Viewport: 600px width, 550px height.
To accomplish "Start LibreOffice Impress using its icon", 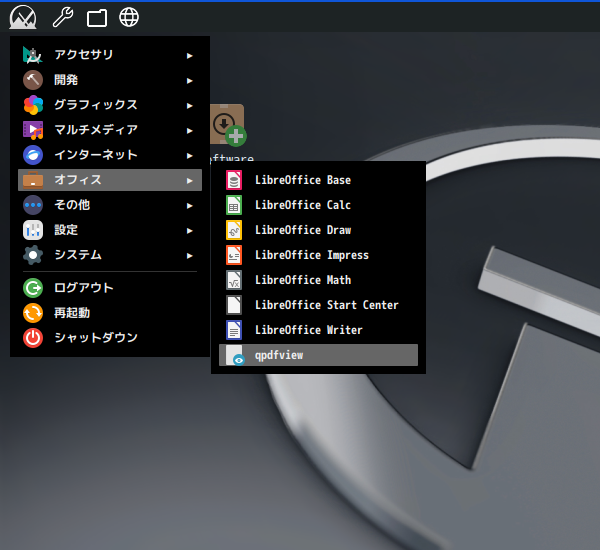I will click(234, 255).
